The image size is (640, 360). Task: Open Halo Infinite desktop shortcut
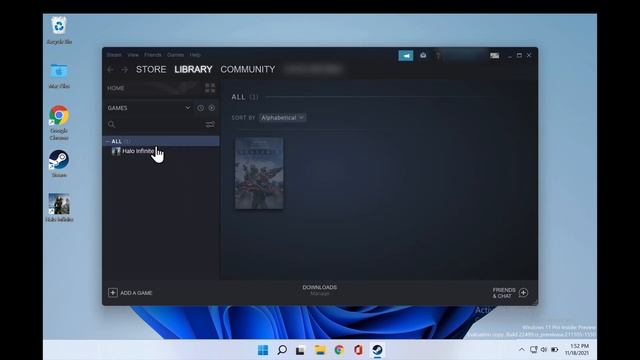coord(59,208)
